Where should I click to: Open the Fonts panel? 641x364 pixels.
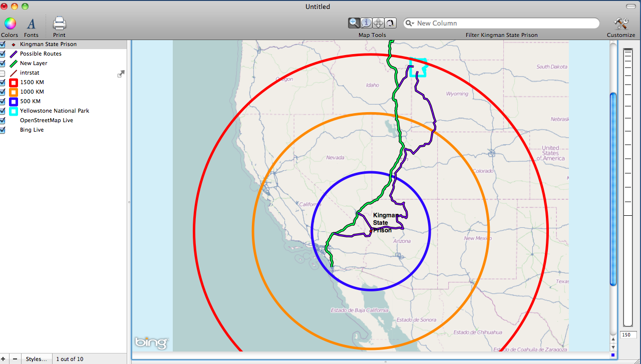click(x=31, y=24)
